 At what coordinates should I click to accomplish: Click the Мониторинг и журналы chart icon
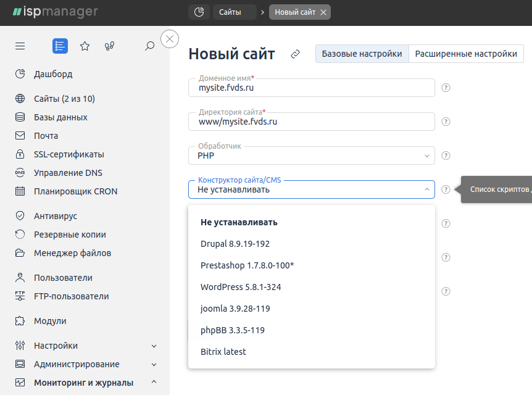pyautogui.click(x=20, y=383)
